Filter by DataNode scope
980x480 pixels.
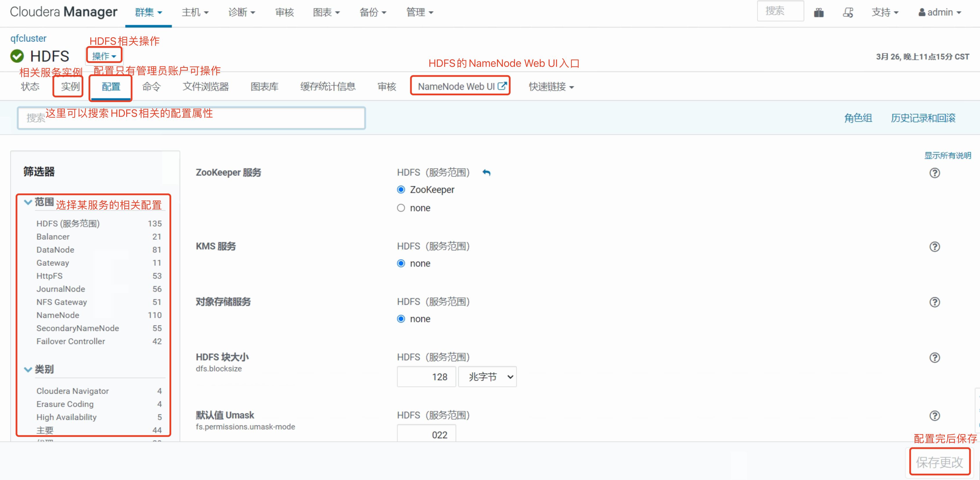tap(55, 250)
